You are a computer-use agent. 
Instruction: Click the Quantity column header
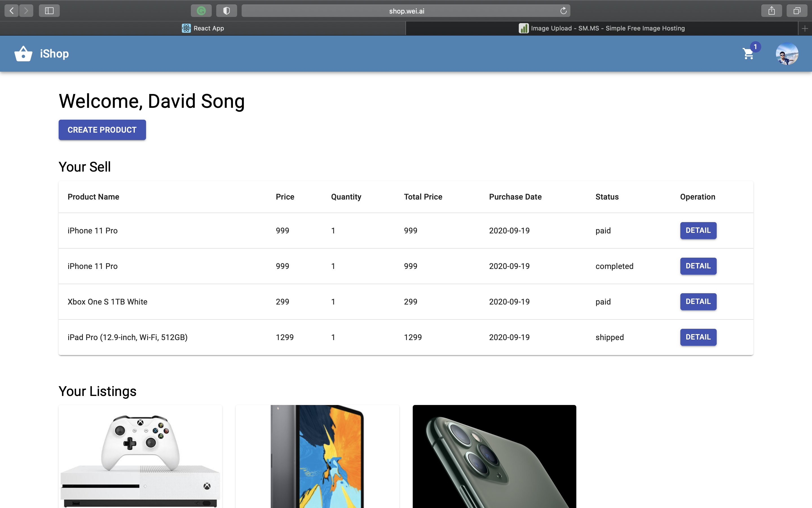(x=346, y=197)
